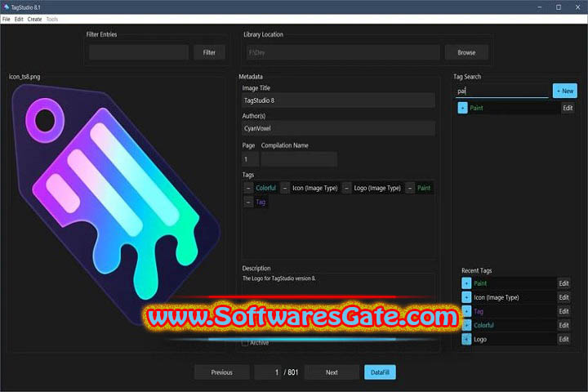Open the Tools menu

(52, 19)
